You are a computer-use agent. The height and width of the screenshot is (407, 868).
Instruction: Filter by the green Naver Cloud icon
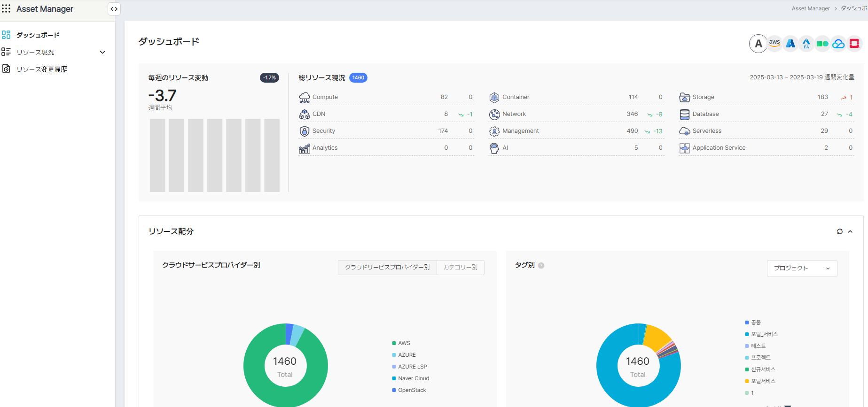(x=822, y=44)
